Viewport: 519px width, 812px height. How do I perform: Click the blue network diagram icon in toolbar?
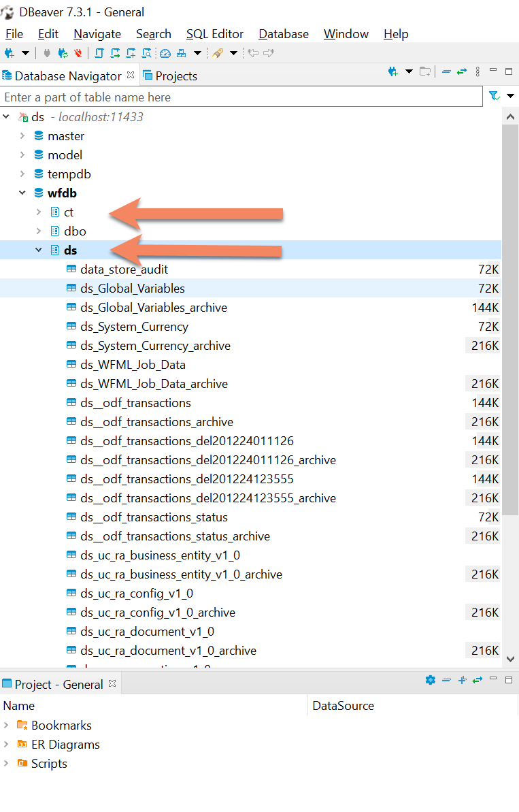pos(181,53)
